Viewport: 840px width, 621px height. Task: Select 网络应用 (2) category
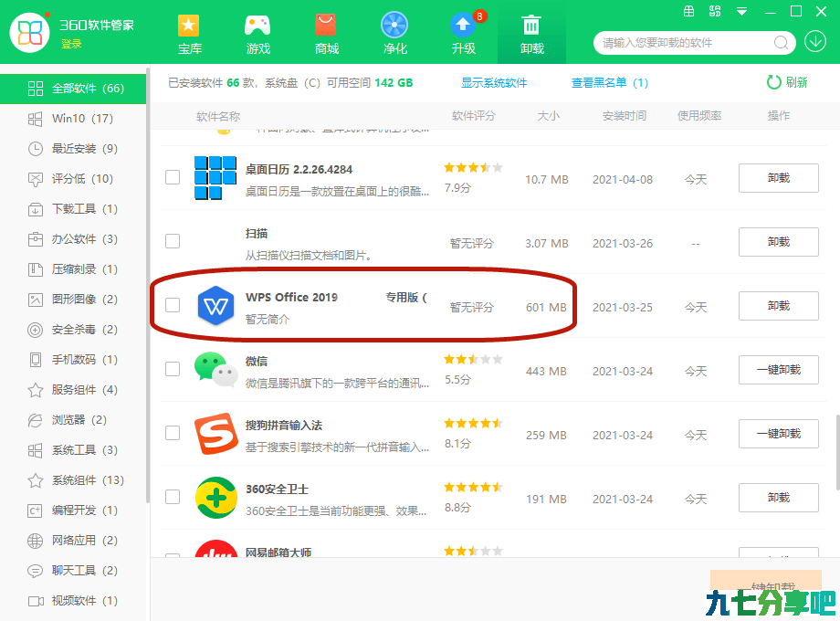73,540
